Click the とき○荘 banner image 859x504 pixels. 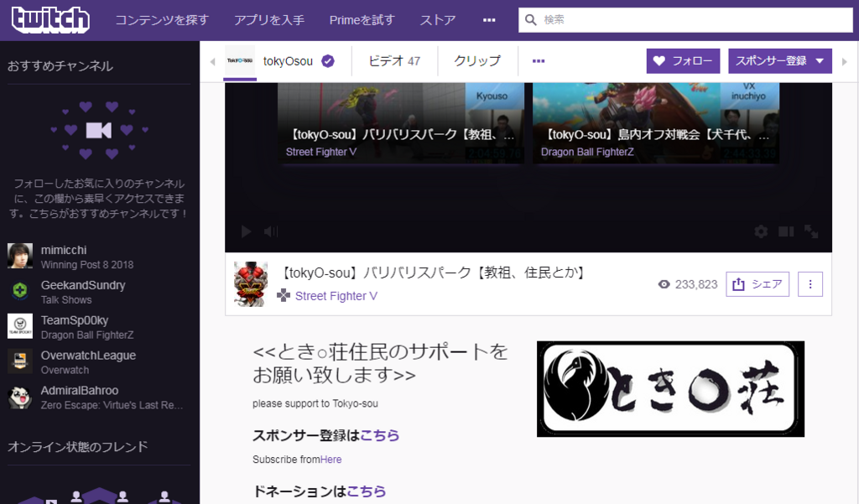point(670,389)
